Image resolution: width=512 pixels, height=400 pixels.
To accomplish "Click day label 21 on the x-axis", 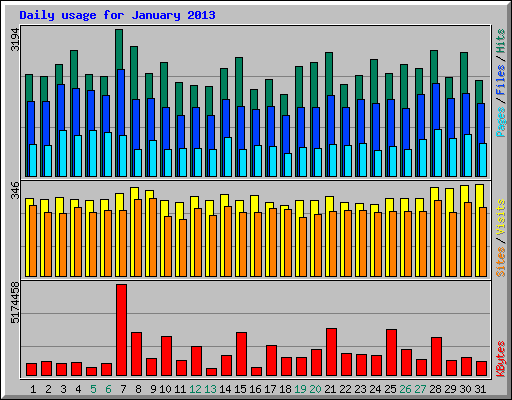I will click(x=330, y=389).
